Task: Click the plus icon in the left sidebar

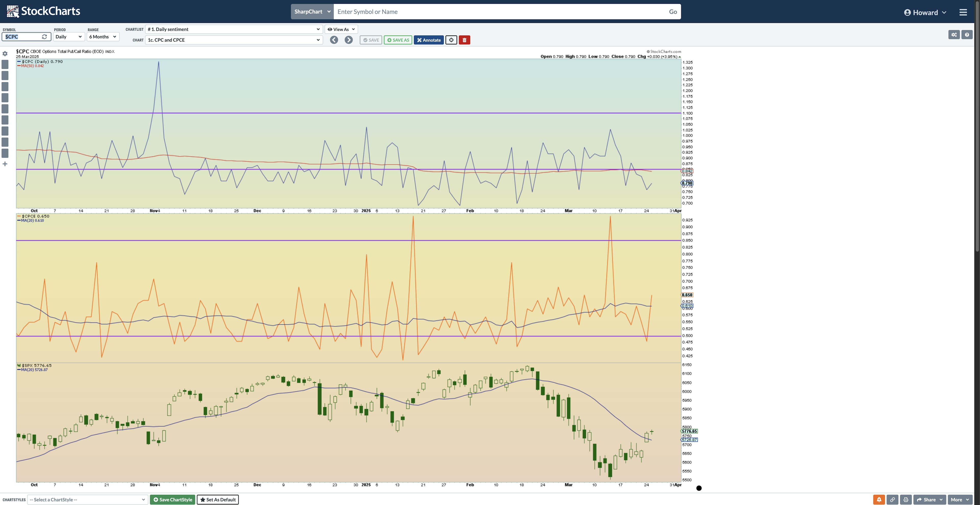Action: pos(5,164)
